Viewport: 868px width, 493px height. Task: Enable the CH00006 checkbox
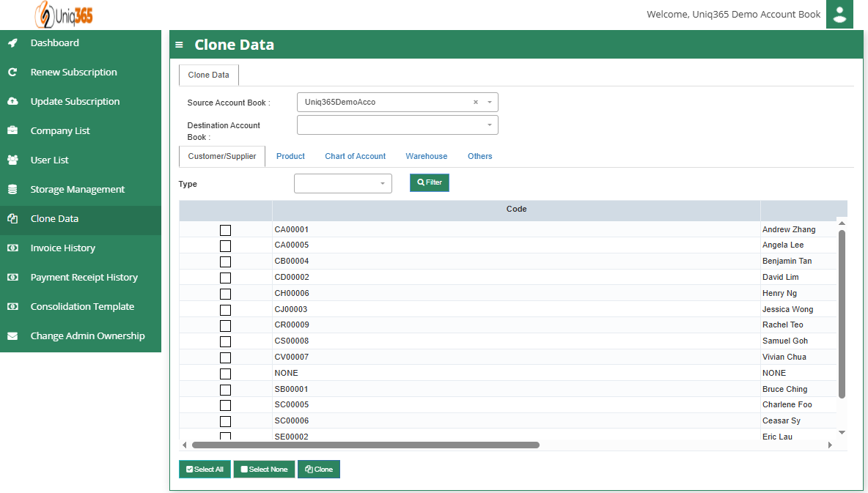225,294
